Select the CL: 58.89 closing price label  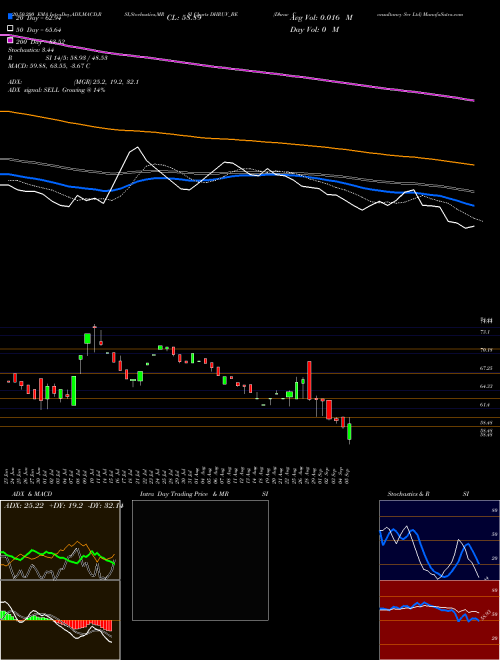184,18
